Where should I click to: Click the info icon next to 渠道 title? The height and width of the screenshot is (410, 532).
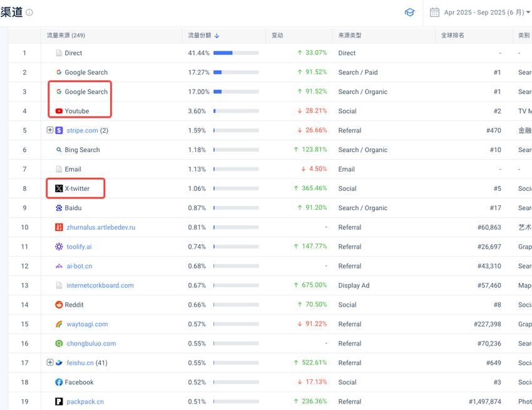click(x=29, y=13)
